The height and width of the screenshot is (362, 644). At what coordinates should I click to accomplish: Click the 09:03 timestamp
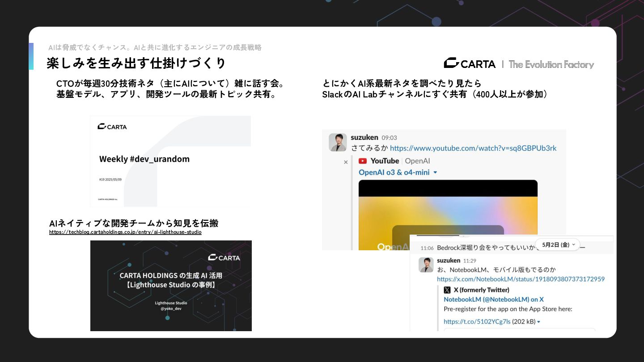click(389, 138)
